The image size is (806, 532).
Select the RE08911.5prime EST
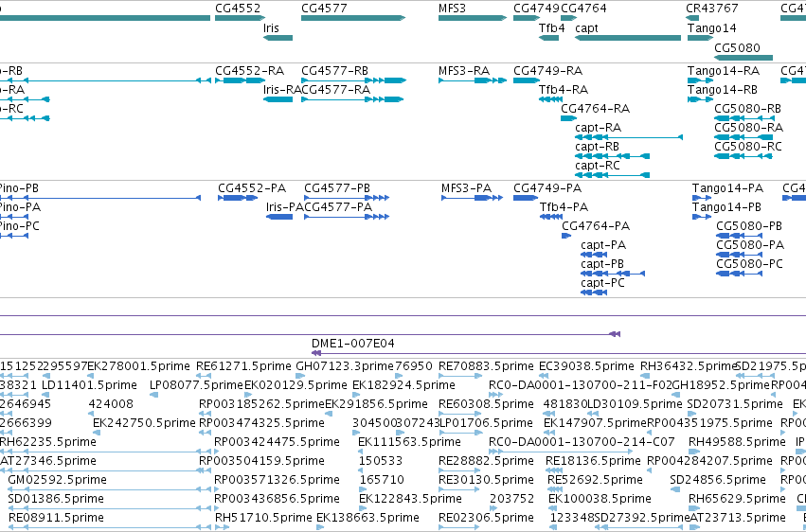pyautogui.click(x=110, y=527)
